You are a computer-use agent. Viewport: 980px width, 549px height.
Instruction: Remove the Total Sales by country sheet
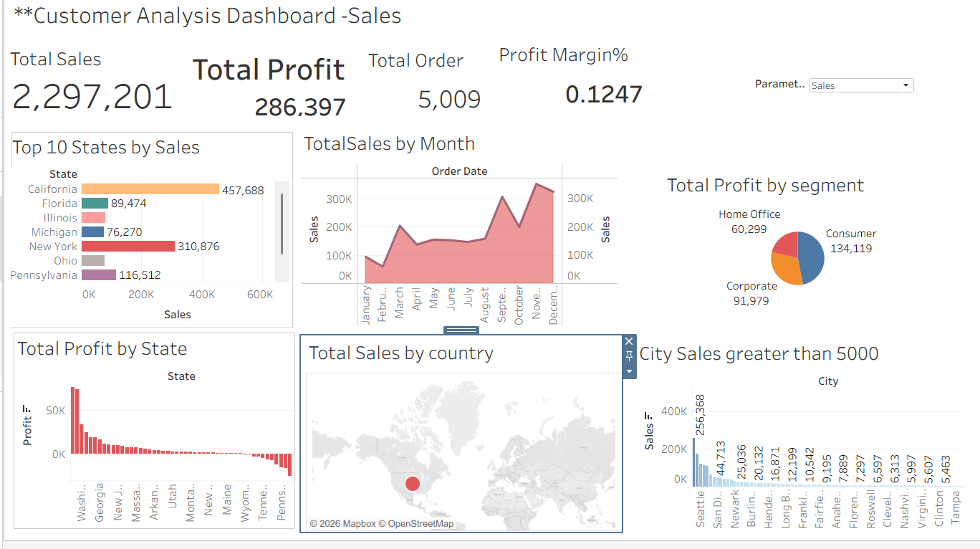(629, 342)
